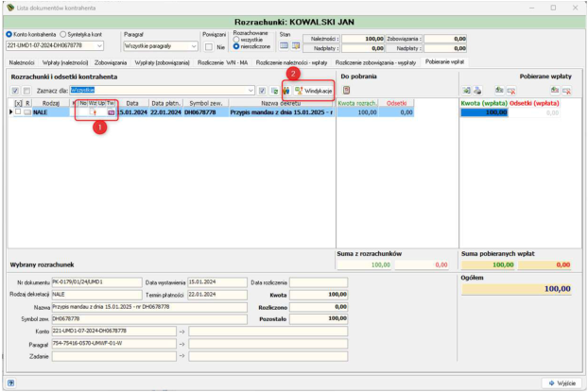The width and height of the screenshot is (588, 392).
Task: Click the first toolbar icon in Pobierane wpłaty
Action: pos(466,91)
